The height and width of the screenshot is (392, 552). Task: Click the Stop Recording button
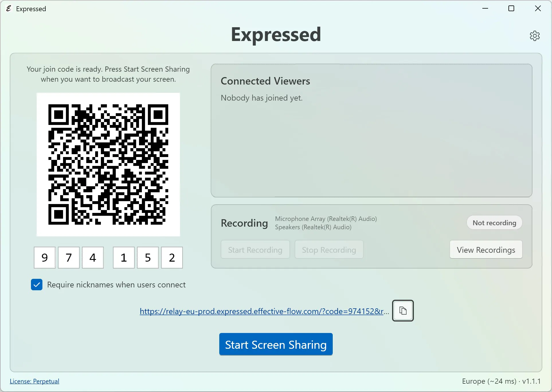[329, 250]
